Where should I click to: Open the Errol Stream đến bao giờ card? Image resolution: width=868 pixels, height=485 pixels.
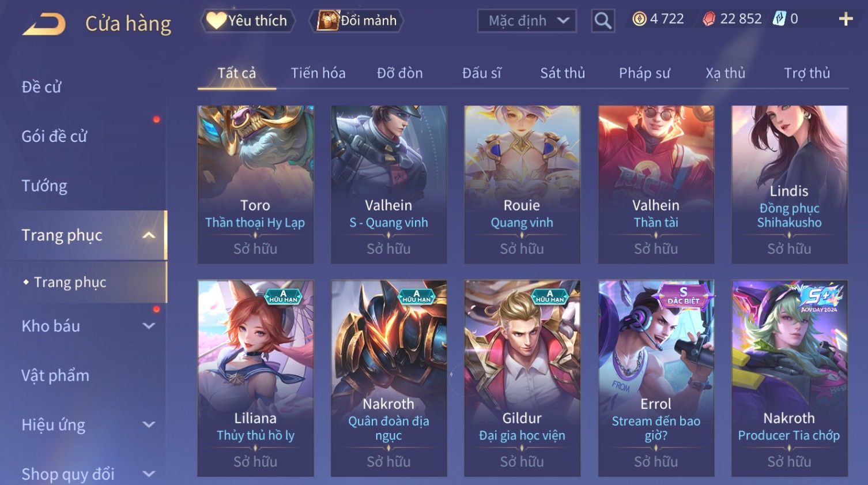pos(656,378)
